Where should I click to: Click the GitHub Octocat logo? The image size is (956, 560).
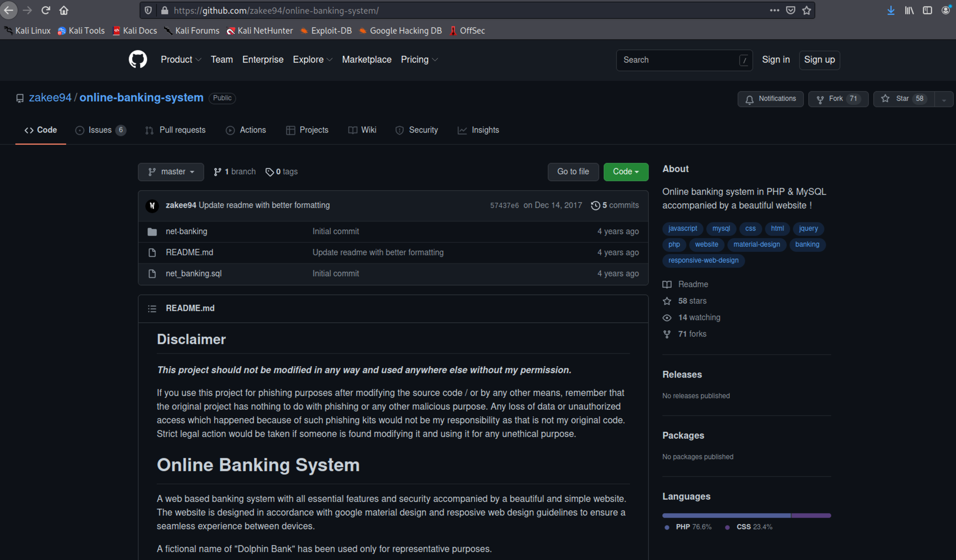pos(138,60)
